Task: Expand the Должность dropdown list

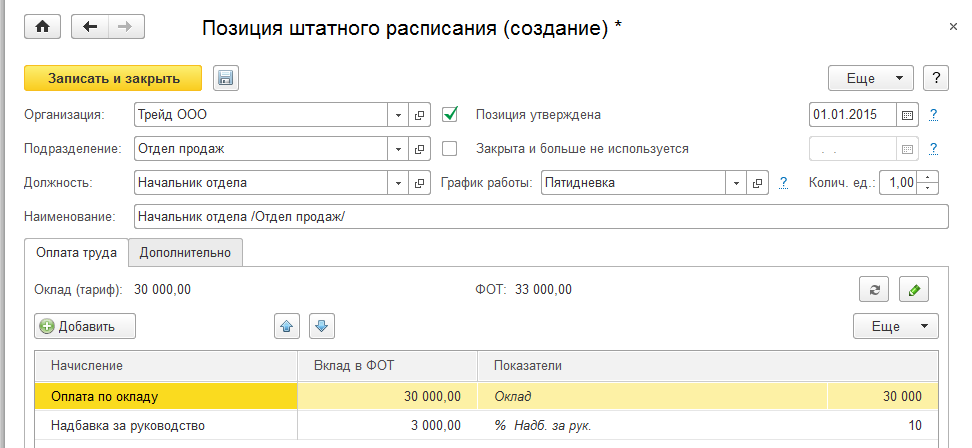Action: pyautogui.click(x=398, y=183)
